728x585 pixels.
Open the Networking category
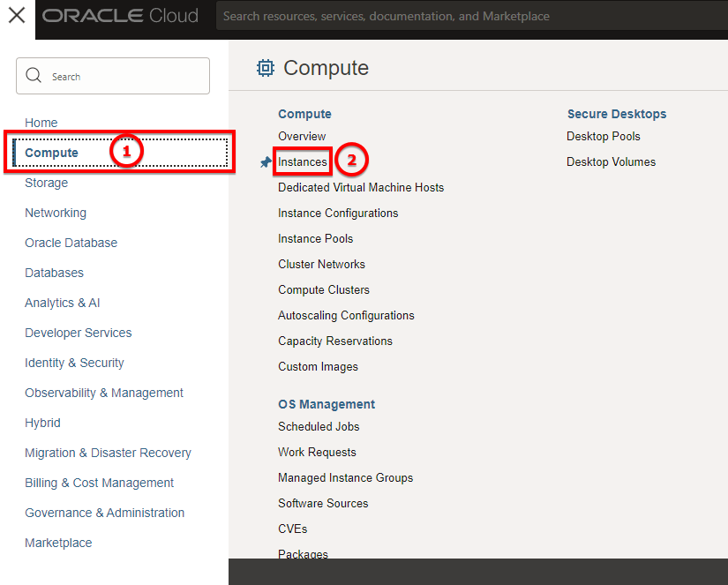(x=56, y=214)
